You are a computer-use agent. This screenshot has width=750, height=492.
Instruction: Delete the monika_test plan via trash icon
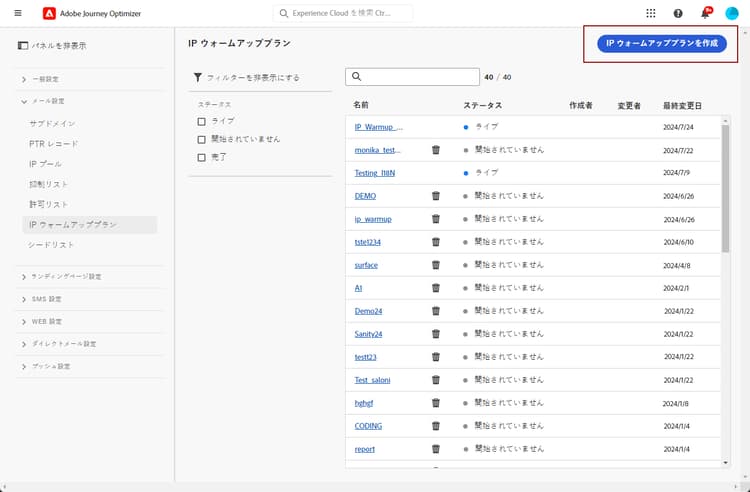coord(436,150)
